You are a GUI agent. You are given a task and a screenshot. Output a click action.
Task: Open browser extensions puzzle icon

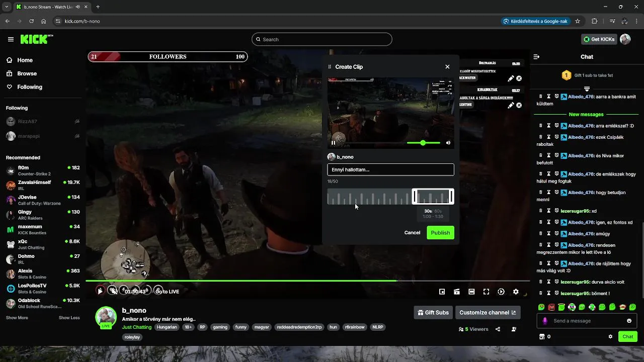pyautogui.click(x=595, y=21)
